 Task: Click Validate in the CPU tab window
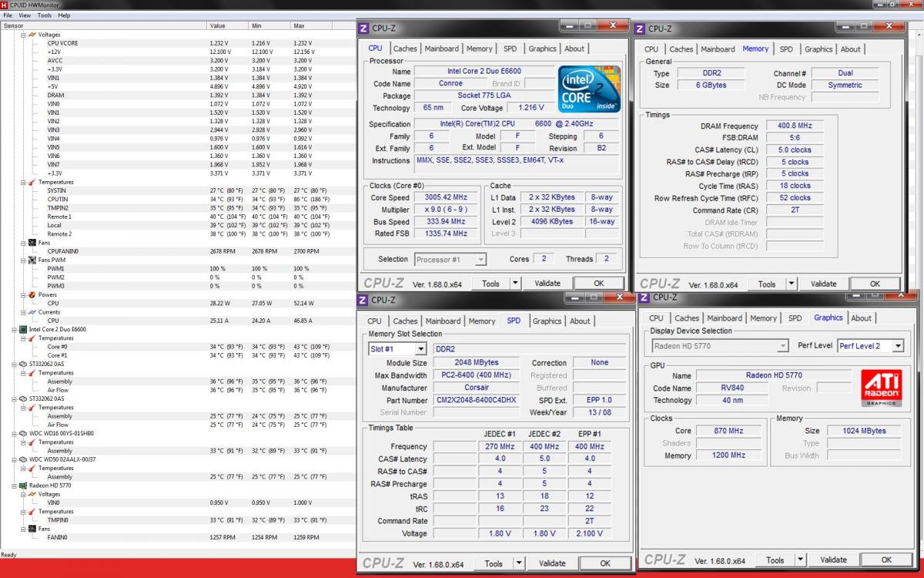547,284
